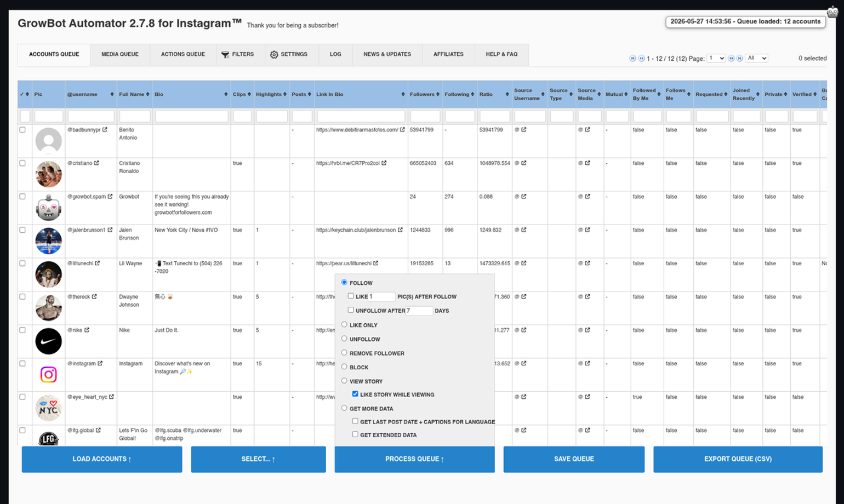Image resolution: width=844 pixels, height=504 pixels.
Task: Switch to the Media Queue tab
Action: [x=120, y=55]
